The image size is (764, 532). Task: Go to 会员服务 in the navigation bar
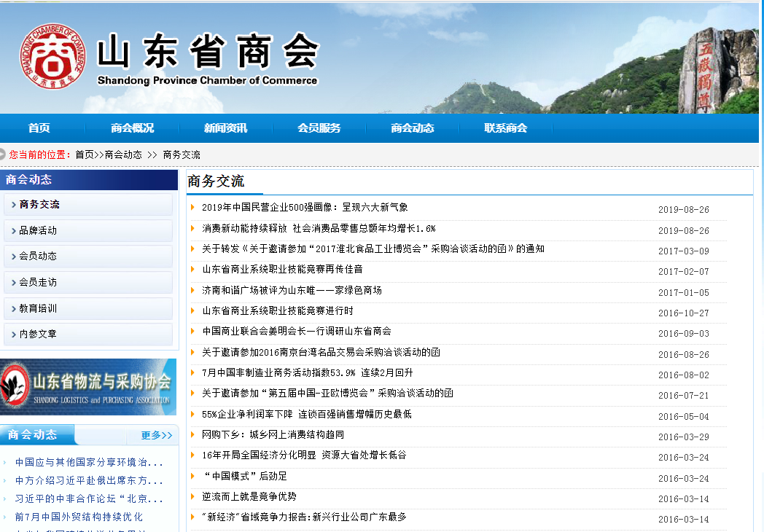319,128
